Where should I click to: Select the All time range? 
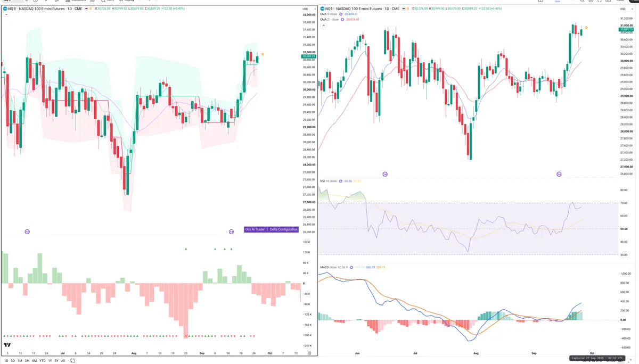(63, 361)
